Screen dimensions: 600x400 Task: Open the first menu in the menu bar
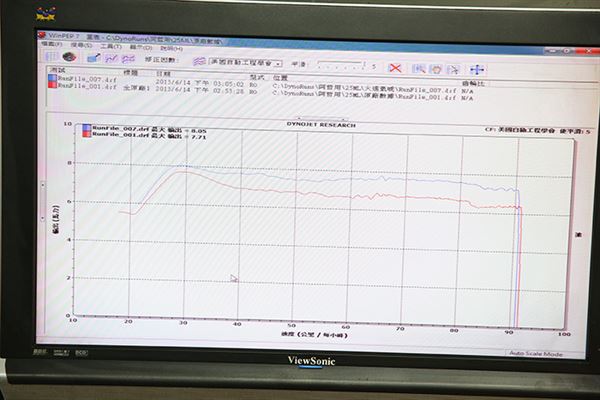tap(49, 45)
